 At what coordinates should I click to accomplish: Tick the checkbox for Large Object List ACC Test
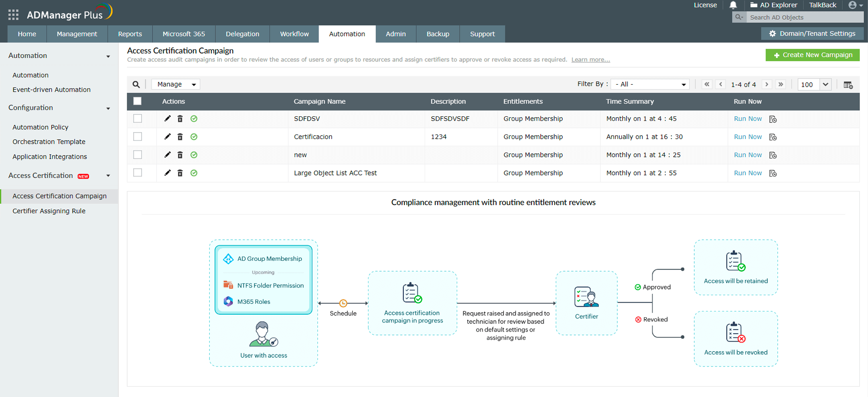[138, 173]
